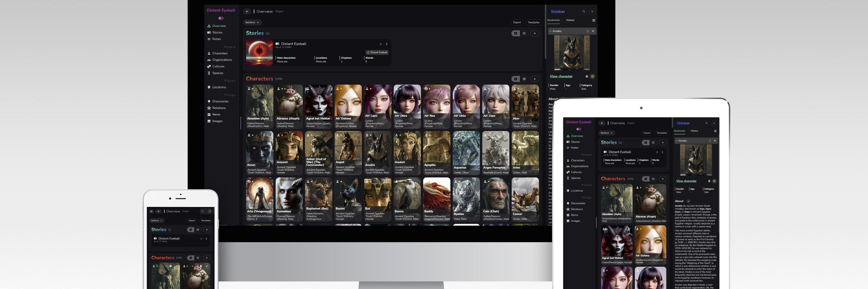Switch phone Characters to list view

[198, 258]
